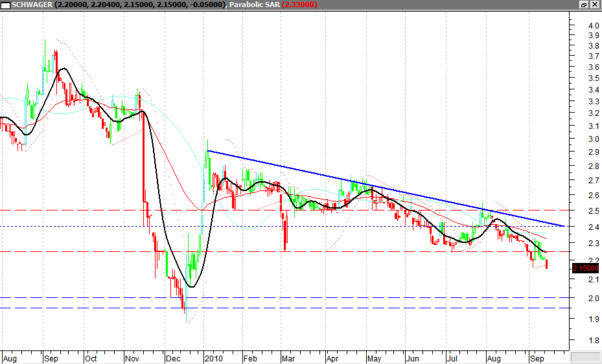Restore the chart window size

[x=584, y=5]
